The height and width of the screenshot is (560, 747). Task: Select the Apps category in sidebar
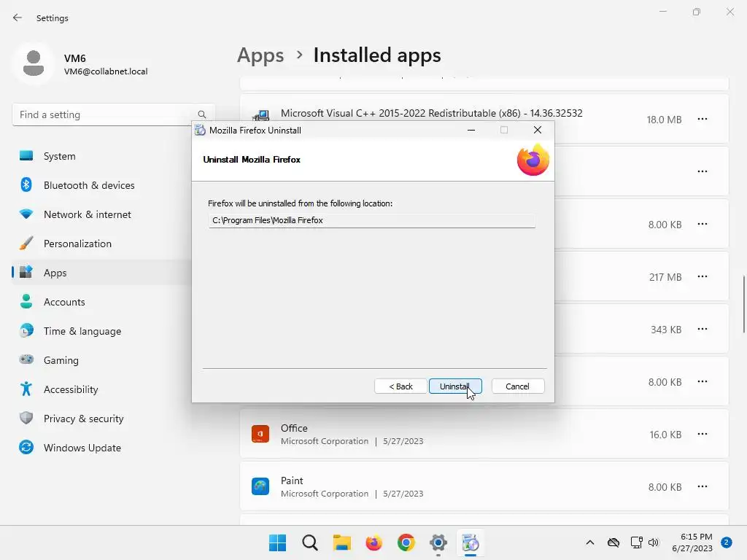pos(101,273)
